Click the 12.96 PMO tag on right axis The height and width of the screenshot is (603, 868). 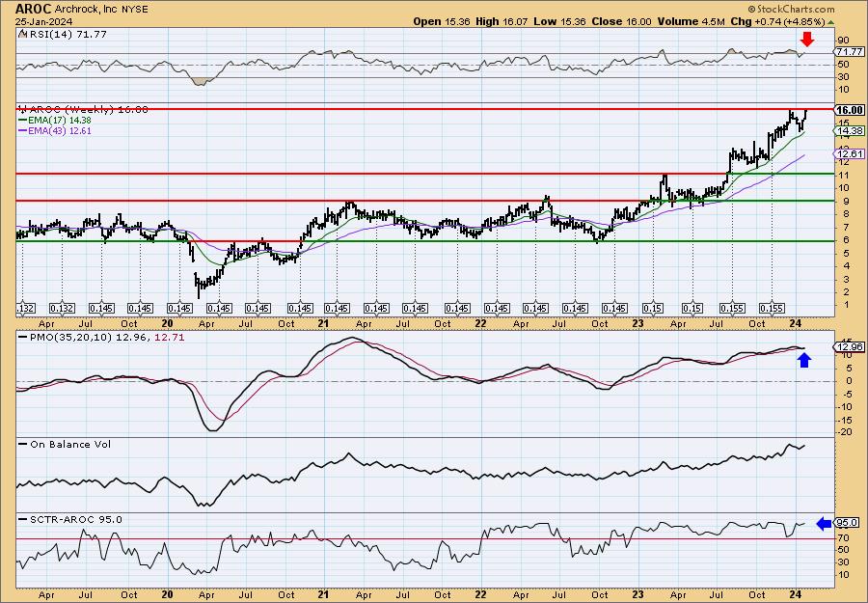pos(851,347)
